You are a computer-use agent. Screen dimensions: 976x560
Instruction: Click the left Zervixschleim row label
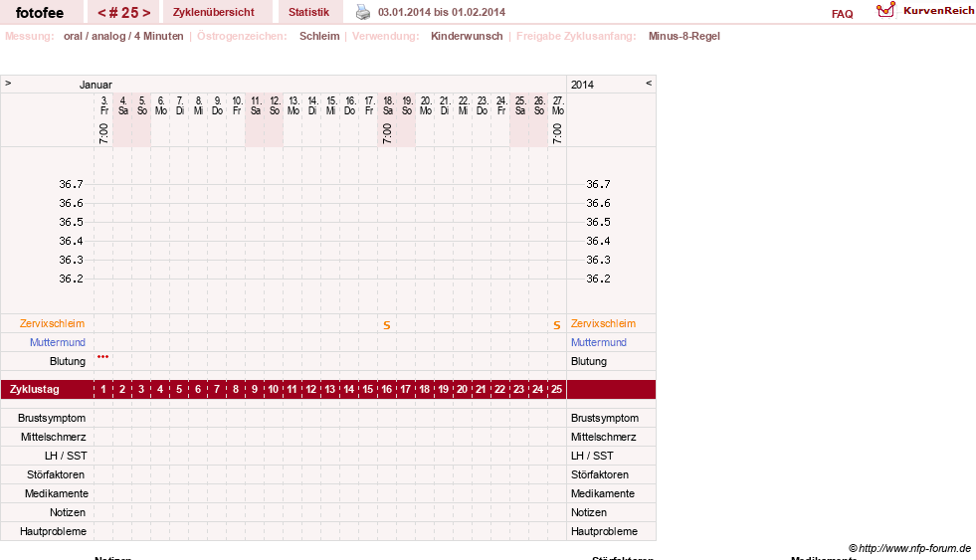[x=53, y=323]
